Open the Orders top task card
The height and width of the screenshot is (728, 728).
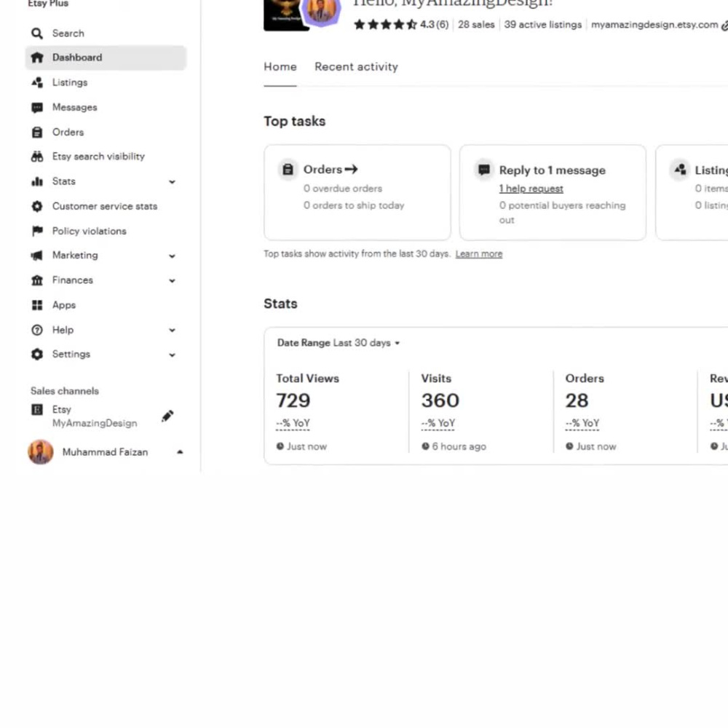tap(357, 193)
